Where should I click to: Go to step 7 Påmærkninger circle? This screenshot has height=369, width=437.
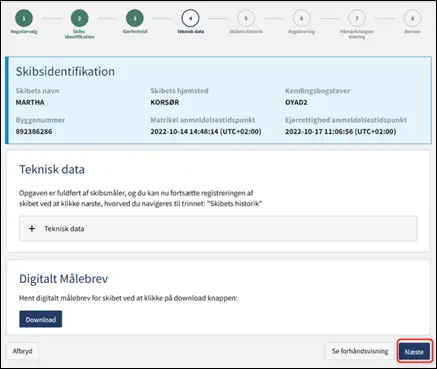(357, 18)
